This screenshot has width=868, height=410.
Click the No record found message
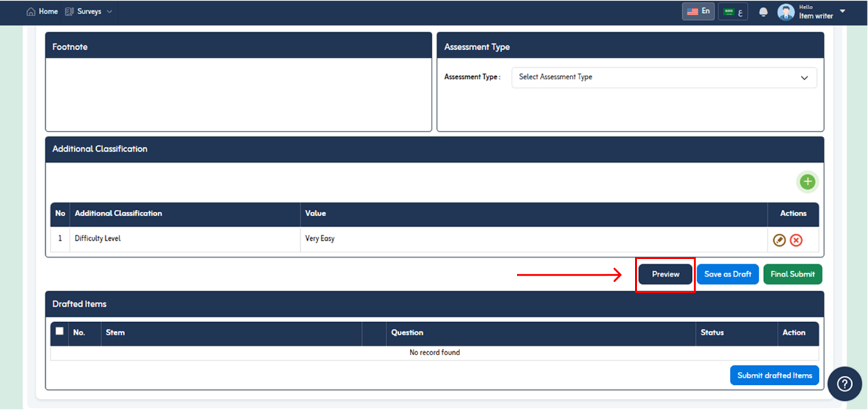click(435, 353)
